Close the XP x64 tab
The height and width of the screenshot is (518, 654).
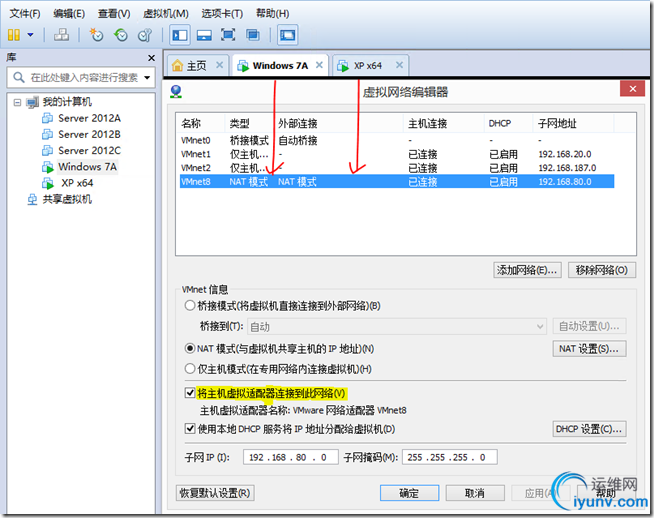(399, 65)
